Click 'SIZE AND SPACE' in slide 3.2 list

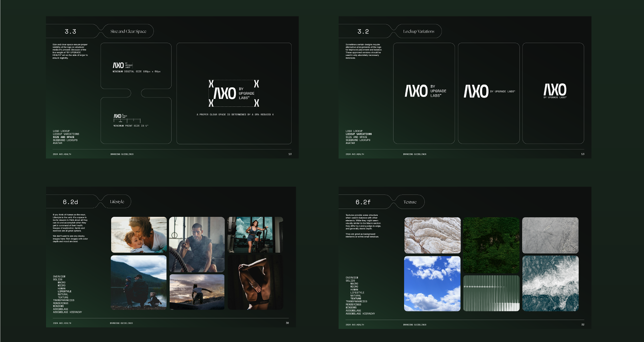pos(356,137)
